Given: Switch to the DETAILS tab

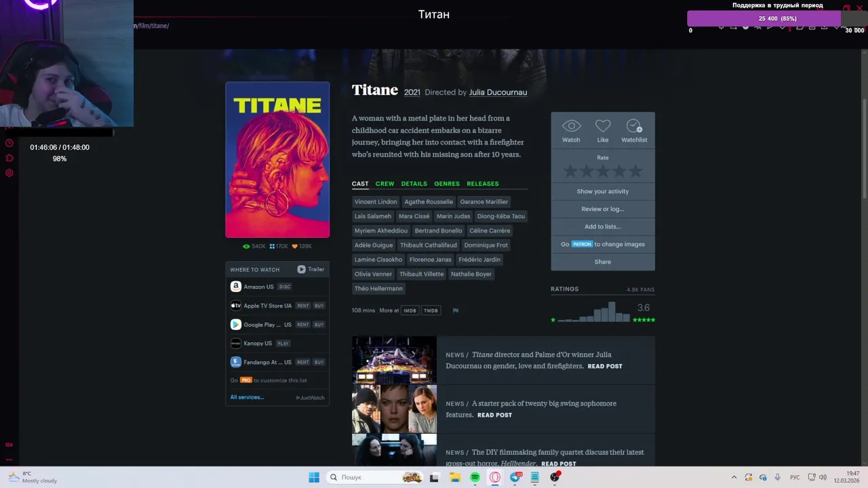Looking at the screenshot, I should click(414, 184).
